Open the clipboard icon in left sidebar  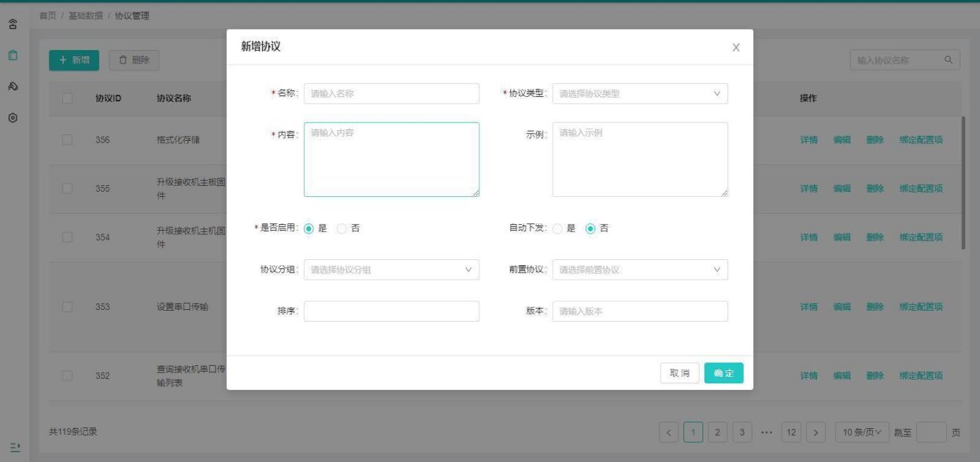[x=12, y=55]
